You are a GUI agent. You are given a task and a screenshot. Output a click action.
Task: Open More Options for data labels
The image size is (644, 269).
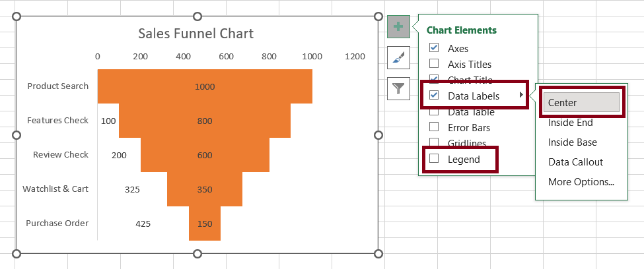[x=581, y=181]
